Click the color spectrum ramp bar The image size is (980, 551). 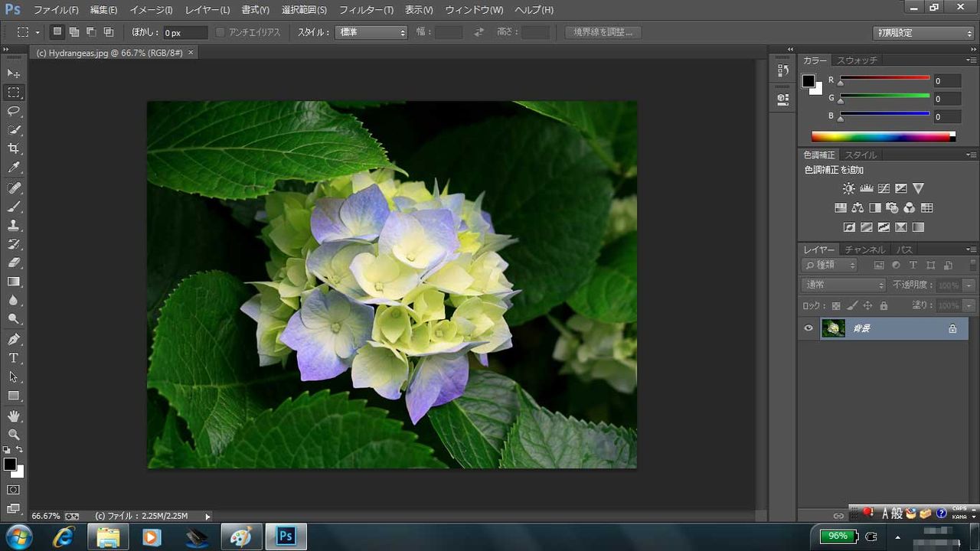pos(880,137)
